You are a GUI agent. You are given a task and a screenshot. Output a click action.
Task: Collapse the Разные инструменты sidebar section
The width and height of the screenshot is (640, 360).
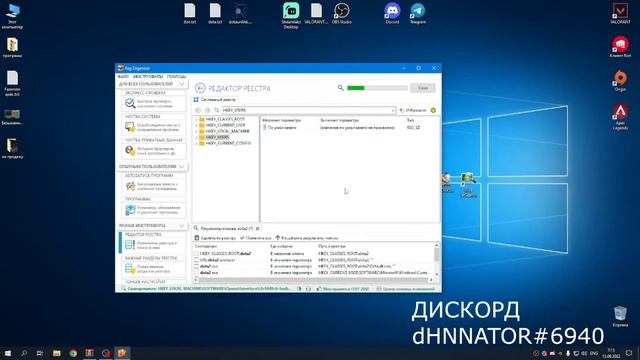click(x=182, y=226)
